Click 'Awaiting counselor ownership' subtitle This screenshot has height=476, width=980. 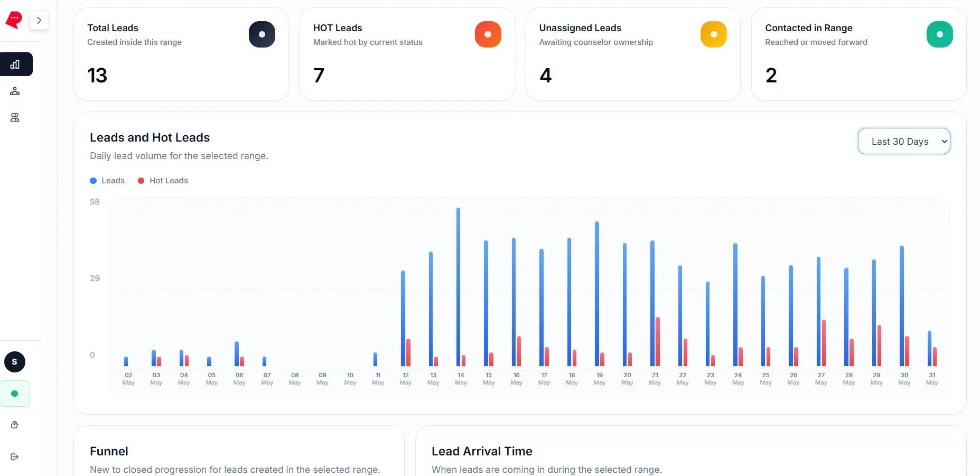coord(596,42)
